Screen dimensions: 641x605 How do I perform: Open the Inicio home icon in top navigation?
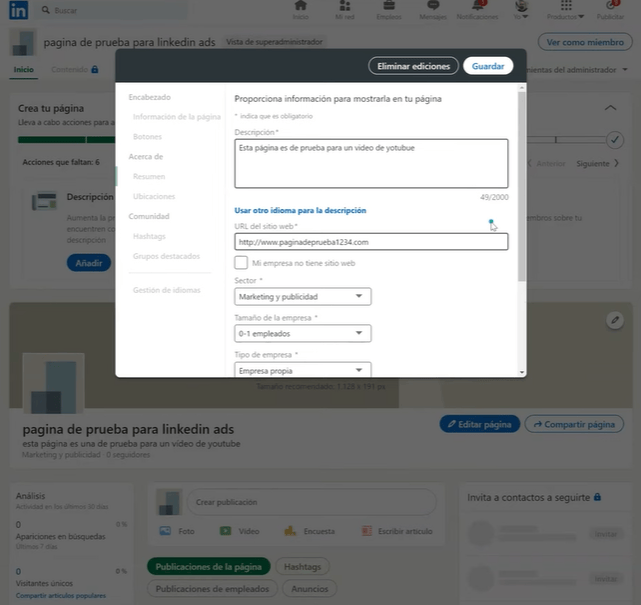pyautogui.click(x=300, y=5)
